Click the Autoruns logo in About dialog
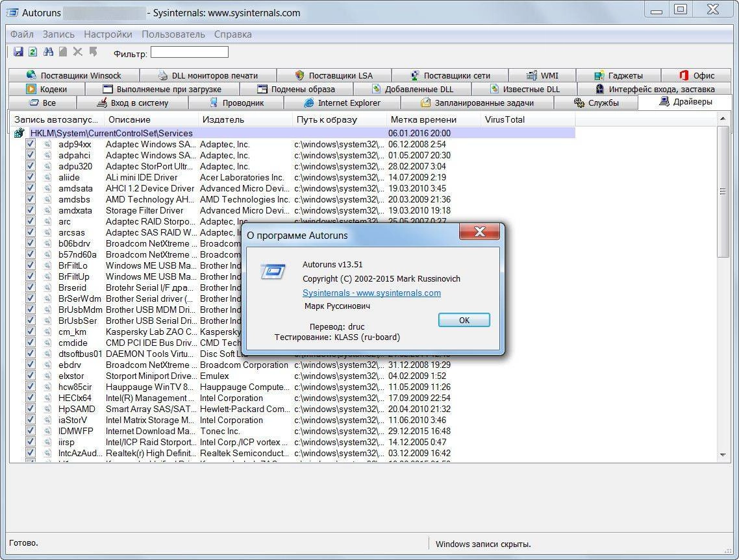 (x=273, y=272)
